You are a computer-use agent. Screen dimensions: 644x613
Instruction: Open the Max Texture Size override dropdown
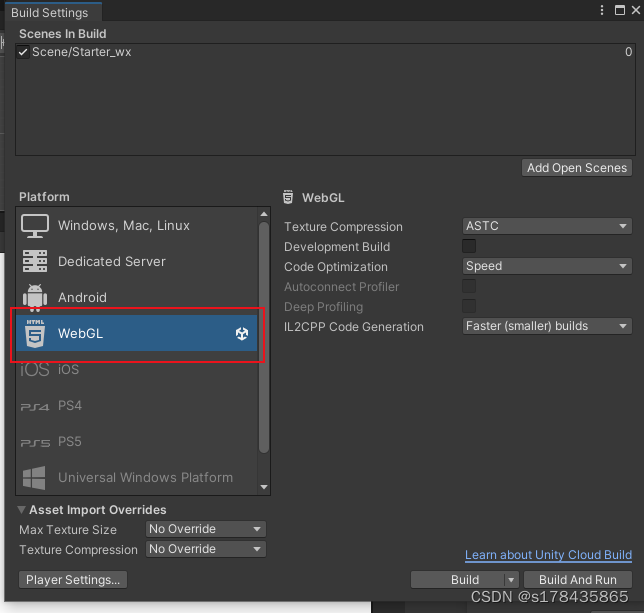206,529
